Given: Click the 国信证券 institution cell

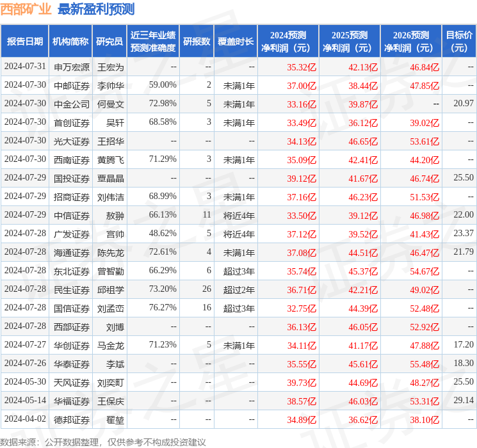Looking at the screenshot, I should (x=72, y=308).
